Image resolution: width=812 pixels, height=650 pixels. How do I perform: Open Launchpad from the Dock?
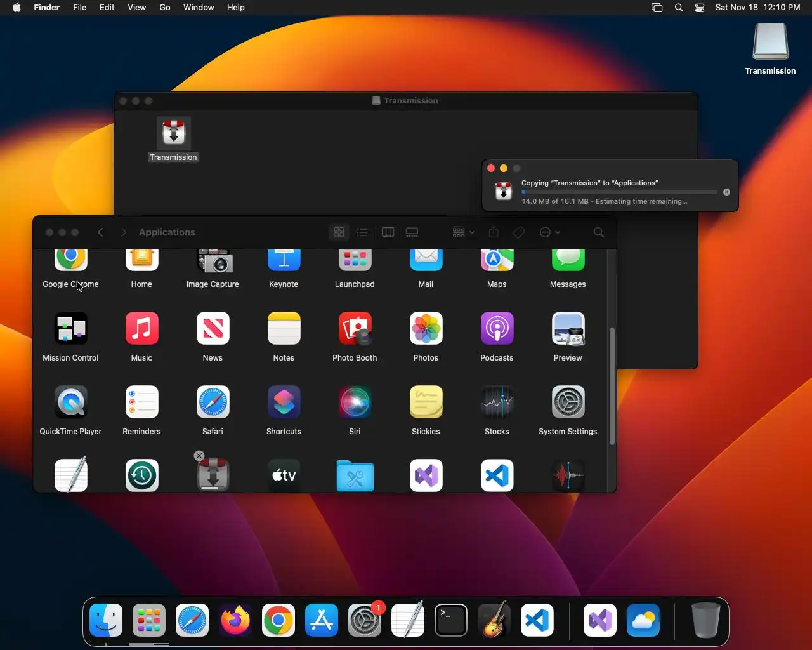click(149, 620)
